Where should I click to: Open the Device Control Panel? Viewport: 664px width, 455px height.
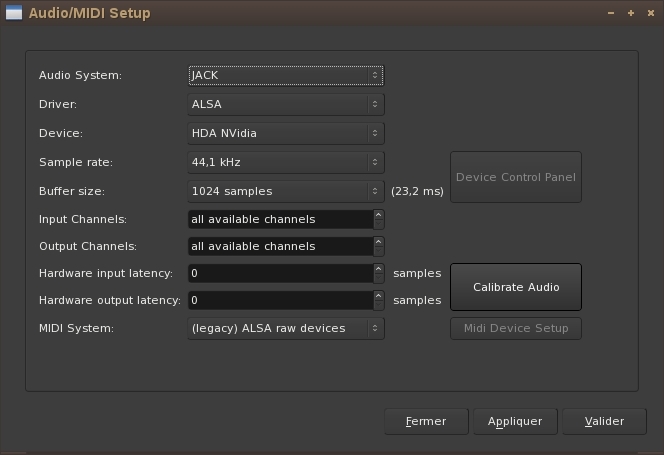pyautogui.click(x=515, y=177)
